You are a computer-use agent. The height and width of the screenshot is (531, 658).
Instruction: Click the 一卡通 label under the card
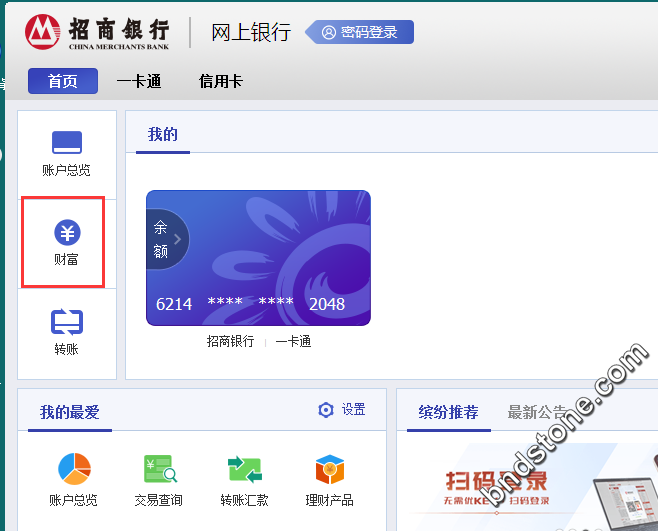pos(293,341)
